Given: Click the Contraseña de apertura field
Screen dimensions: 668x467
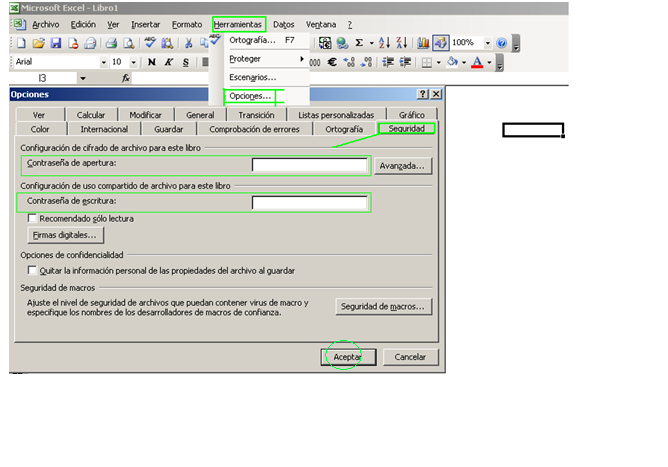Looking at the screenshot, I should click(310, 164).
